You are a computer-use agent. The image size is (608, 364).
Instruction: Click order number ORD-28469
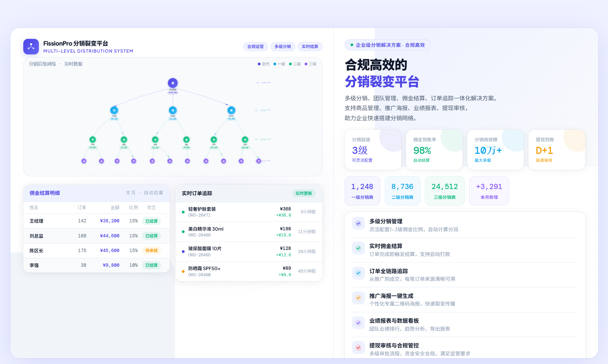[199, 235]
